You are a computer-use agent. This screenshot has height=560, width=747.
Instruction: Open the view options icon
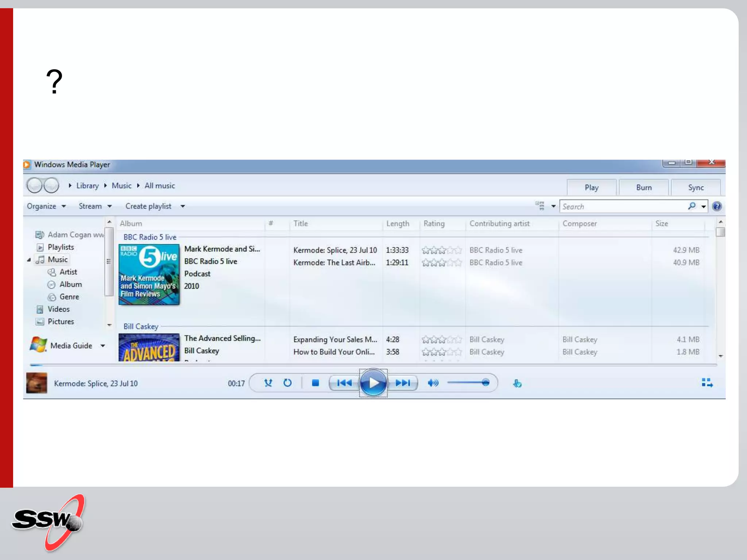540,206
